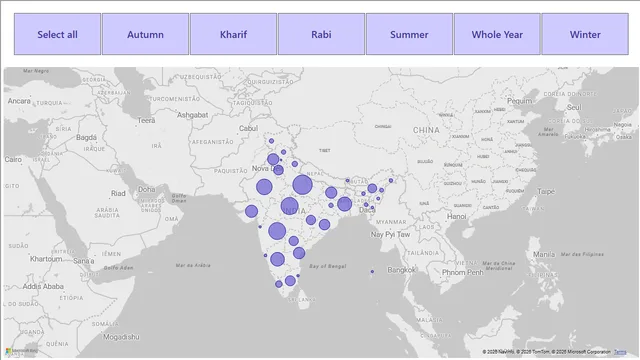Screen dimensions: 640x360
Task: Filter map to Summer season
Action: click(x=409, y=34)
